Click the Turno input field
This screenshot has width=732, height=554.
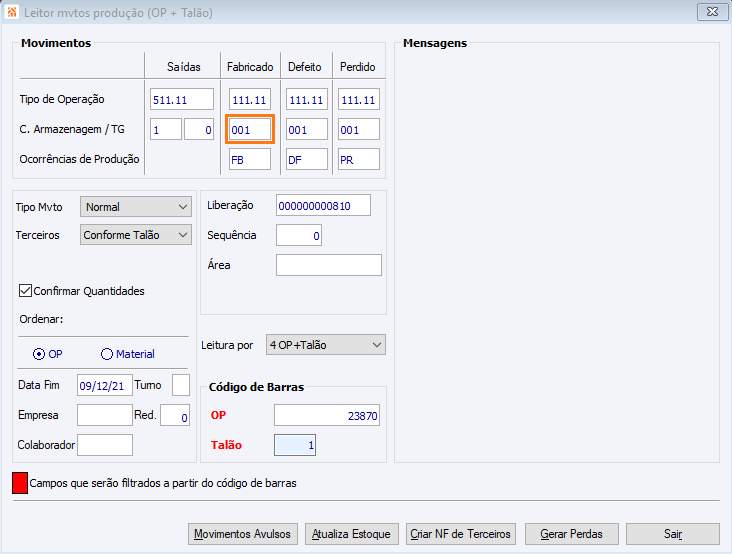pyautogui.click(x=181, y=385)
